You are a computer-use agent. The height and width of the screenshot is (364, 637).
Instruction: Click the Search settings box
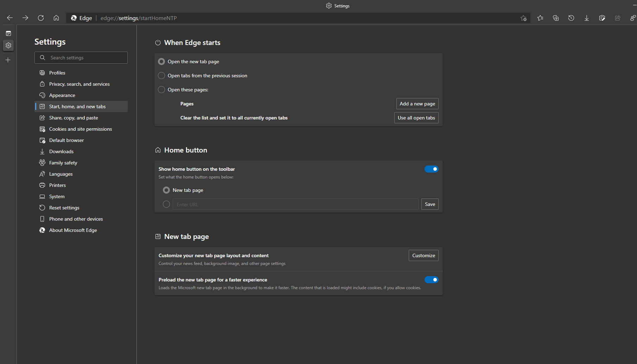click(81, 57)
